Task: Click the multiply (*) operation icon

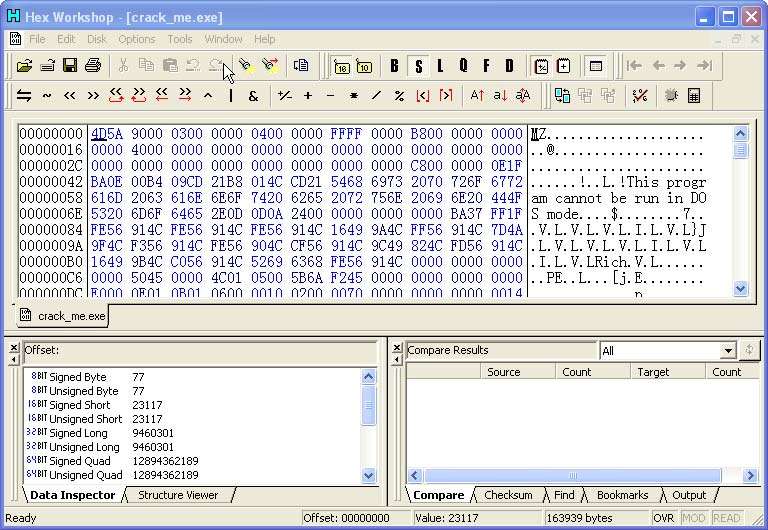Action: coord(354,96)
